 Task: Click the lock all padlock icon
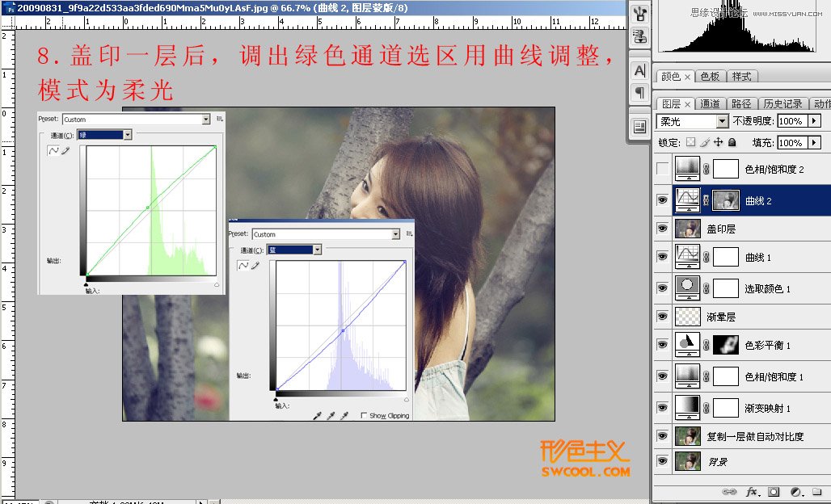coord(732,142)
